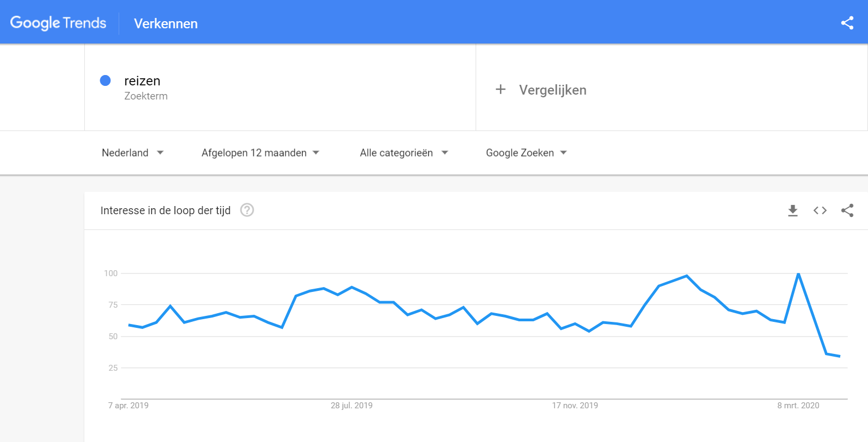
Task: Click the chart line near 28 jul. 2019
Action: (x=352, y=287)
